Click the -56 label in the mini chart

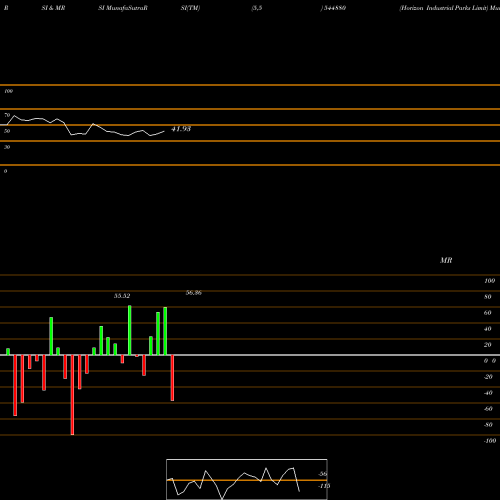pyautogui.click(x=323, y=474)
